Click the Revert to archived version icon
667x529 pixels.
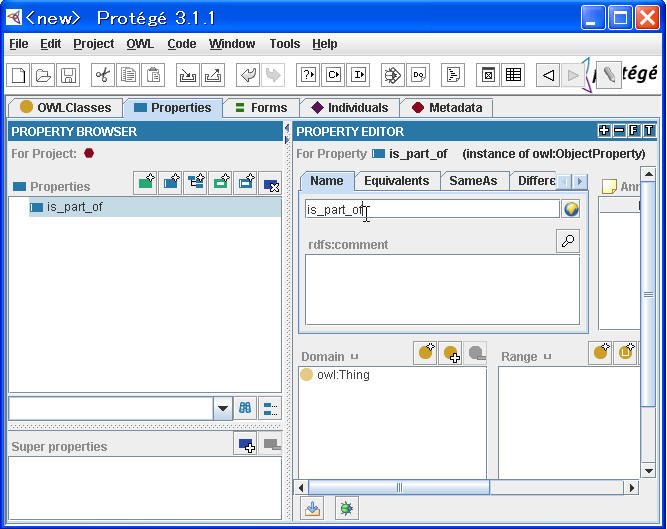[x=213, y=75]
